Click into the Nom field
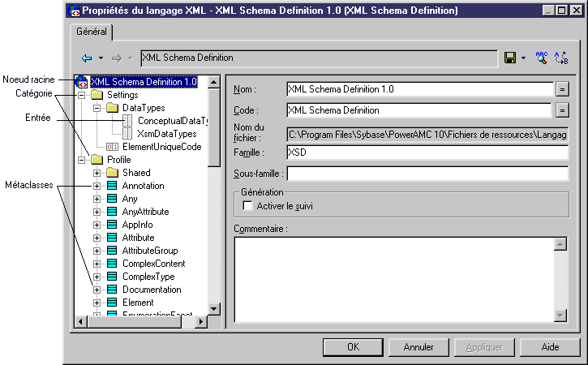This screenshot has height=365, width=588. (420, 89)
